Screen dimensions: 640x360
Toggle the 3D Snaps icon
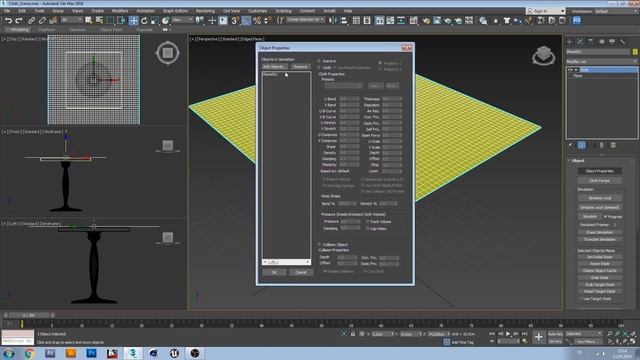[235, 20]
